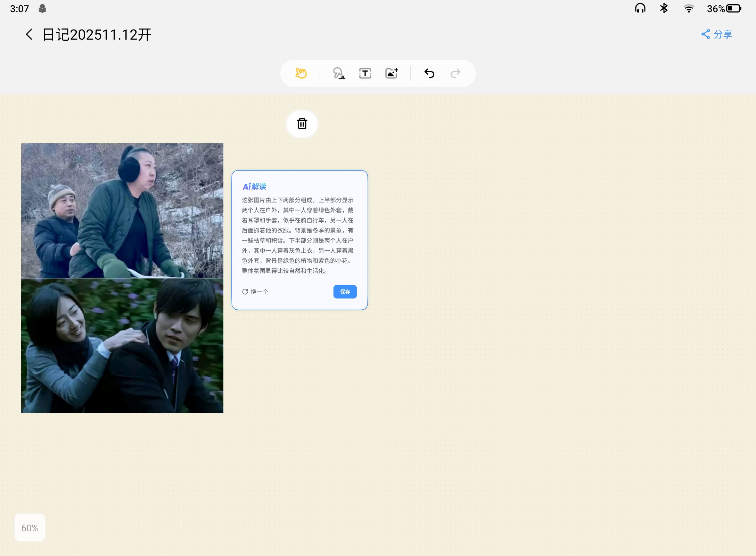Tap the 60% zoom level indicator
The height and width of the screenshot is (556, 756).
point(30,528)
